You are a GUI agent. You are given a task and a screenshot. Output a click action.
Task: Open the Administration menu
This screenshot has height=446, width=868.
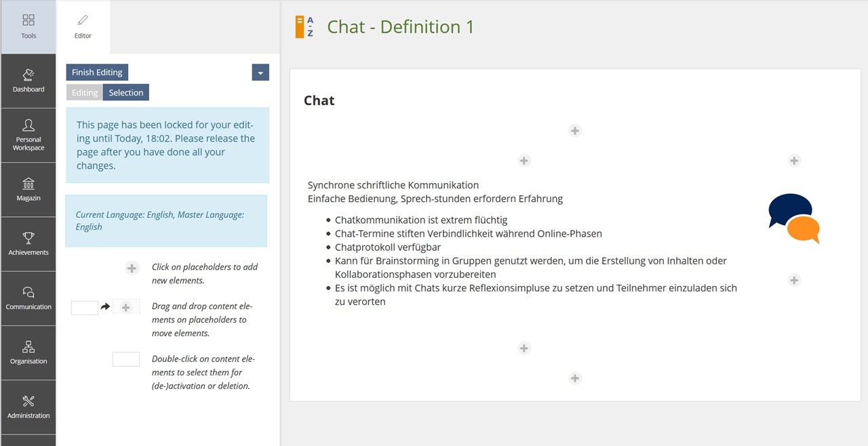point(28,407)
